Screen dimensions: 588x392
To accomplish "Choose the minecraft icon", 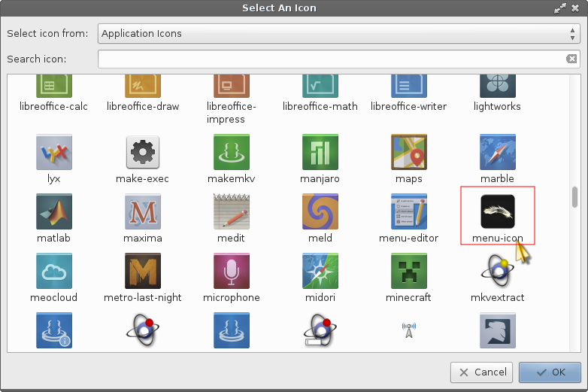I will (408, 271).
